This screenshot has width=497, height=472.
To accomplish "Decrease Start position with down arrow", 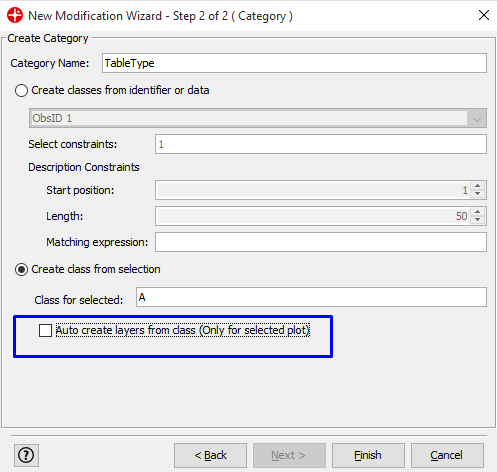I will (478, 194).
